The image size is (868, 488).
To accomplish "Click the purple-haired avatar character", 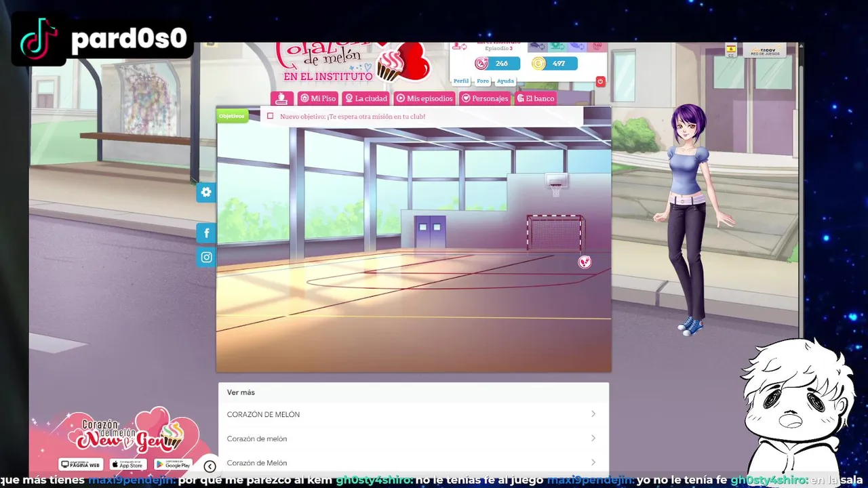I will pyautogui.click(x=692, y=220).
